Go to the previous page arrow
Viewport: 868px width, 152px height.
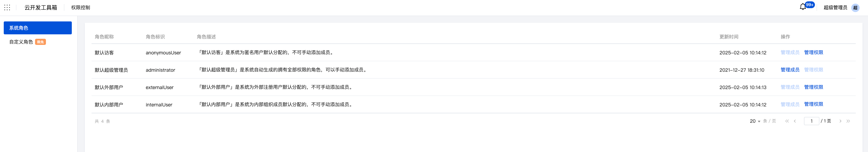[795, 121]
